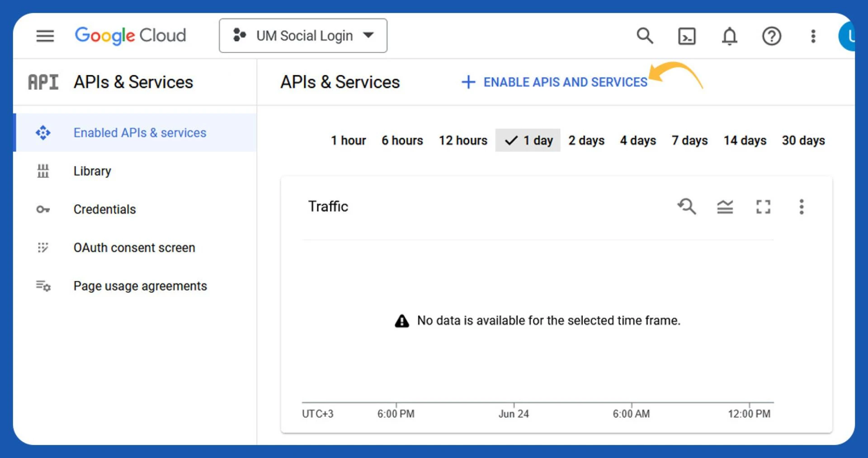Open the help question mark icon
The image size is (868, 458).
click(771, 36)
